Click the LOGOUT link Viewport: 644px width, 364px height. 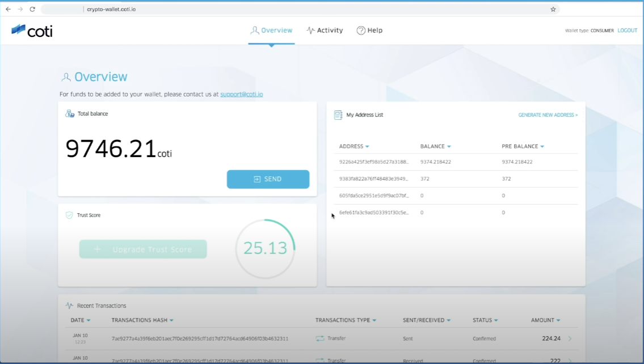point(627,31)
